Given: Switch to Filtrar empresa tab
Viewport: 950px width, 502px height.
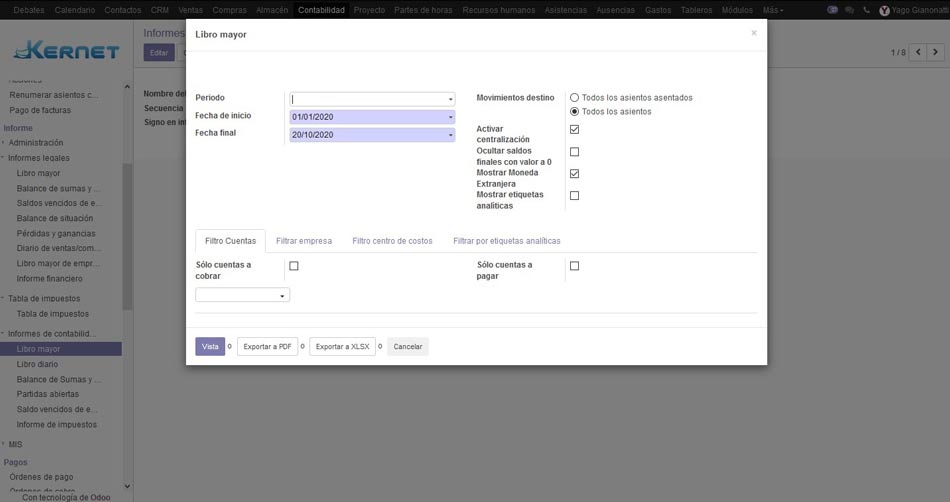Looking at the screenshot, I should 304,241.
